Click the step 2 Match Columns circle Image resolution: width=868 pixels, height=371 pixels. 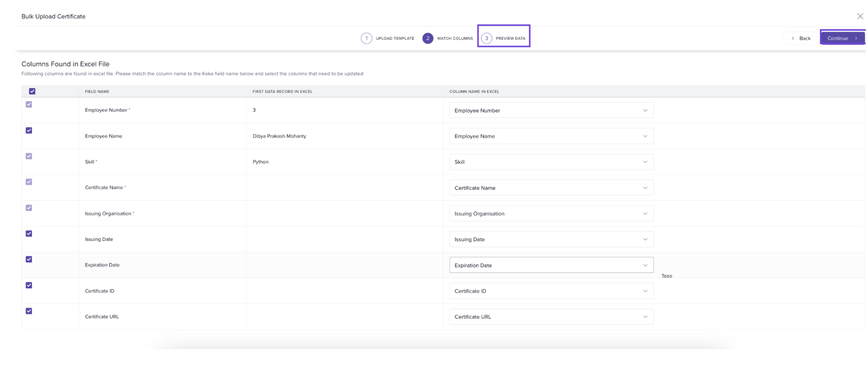coord(427,38)
